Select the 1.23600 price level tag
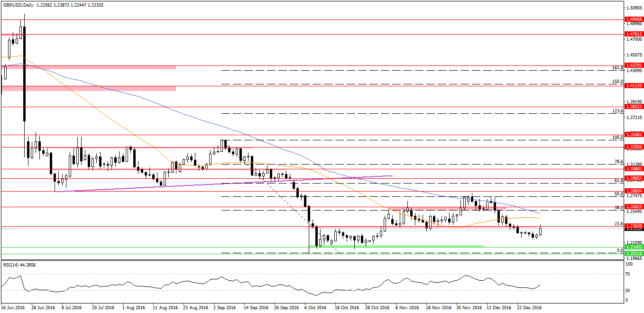 coord(634,226)
